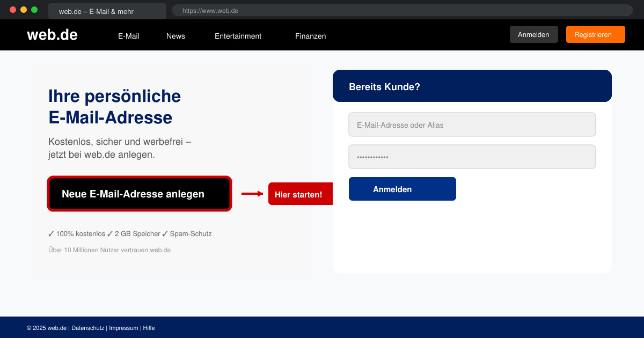Click the red window close button

point(13,10)
